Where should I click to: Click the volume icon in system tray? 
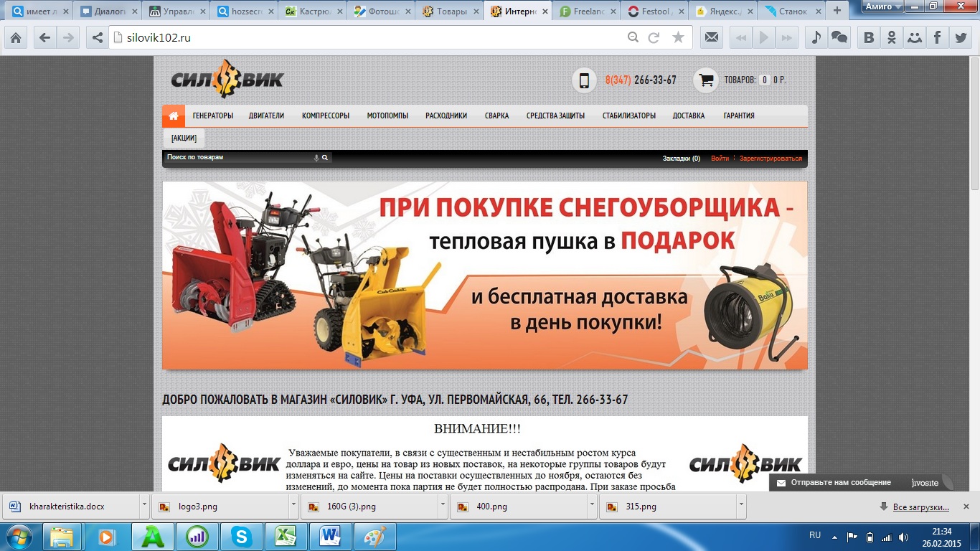903,537
